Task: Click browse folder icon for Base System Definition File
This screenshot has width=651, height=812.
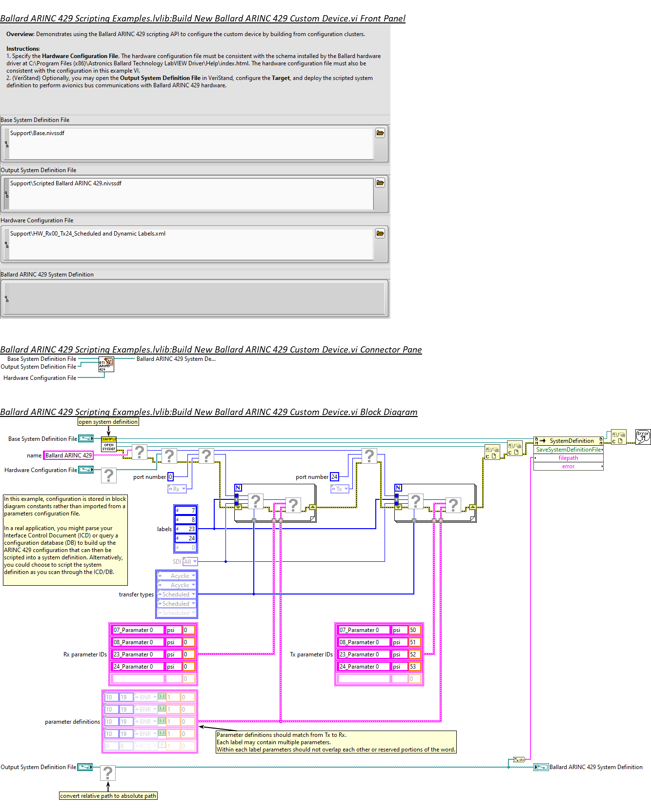Action: point(380,133)
